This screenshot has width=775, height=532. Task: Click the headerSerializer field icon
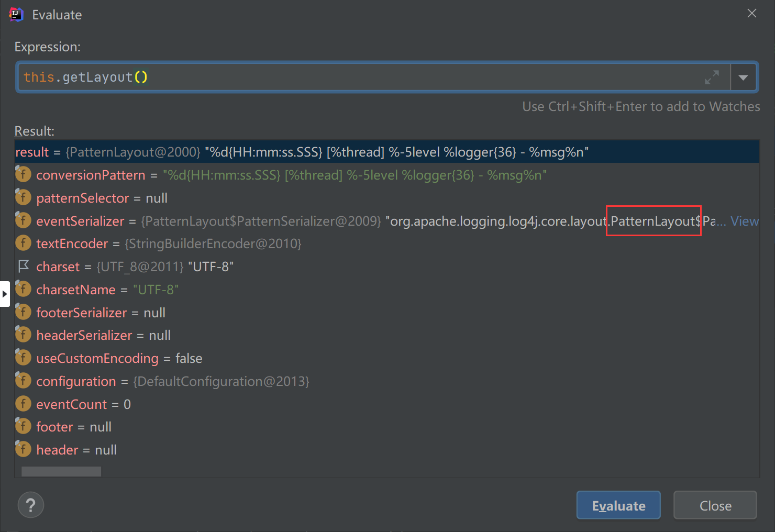pos(23,335)
